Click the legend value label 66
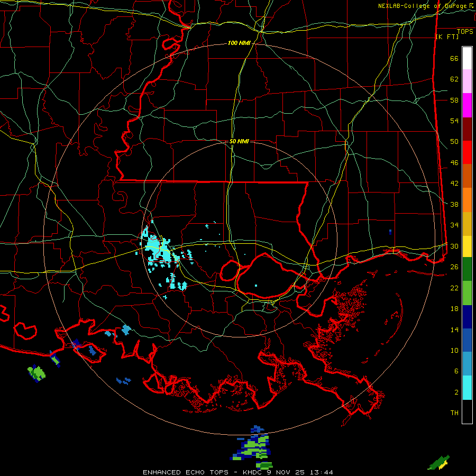This screenshot has width=476, height=476. tap(454, 58)
